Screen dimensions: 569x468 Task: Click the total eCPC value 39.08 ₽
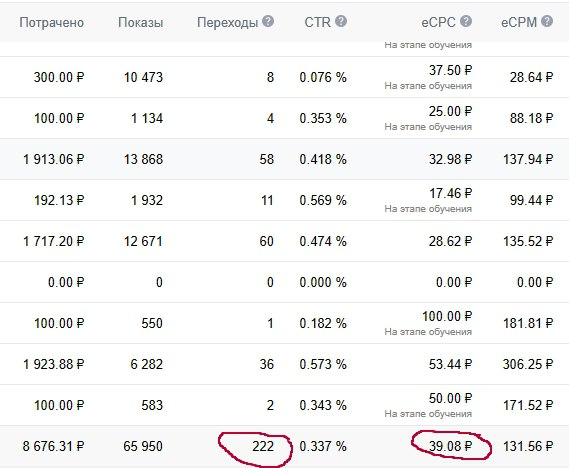tap(450, 446)
